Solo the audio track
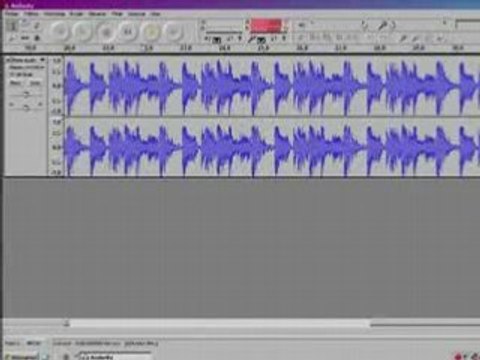This screenshot has height=360, width=480. (35, 83)
